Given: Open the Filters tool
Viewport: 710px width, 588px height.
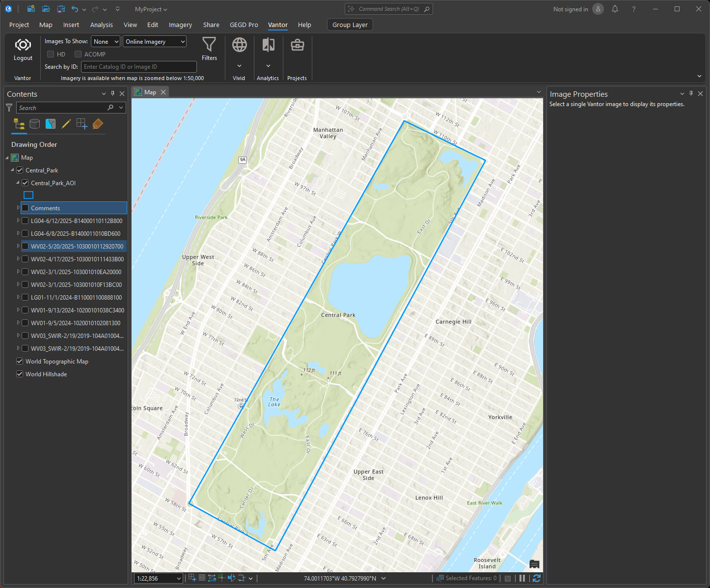Looking at the screenshot, I should tap(209, 46).
